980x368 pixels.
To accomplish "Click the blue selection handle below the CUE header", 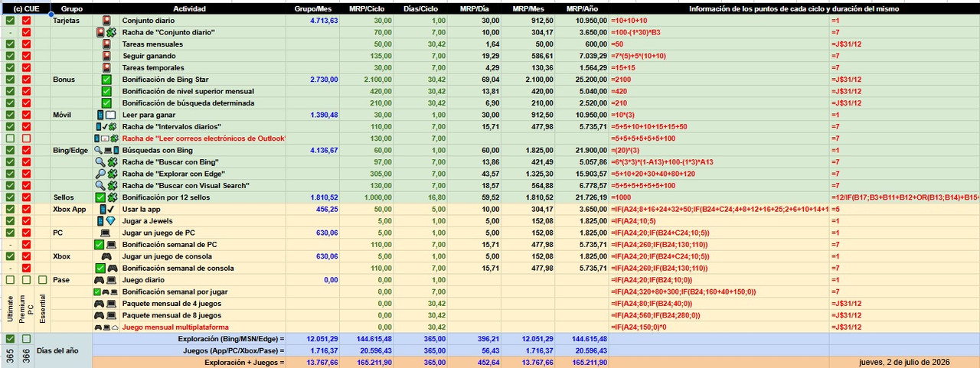I will point(51,15).
